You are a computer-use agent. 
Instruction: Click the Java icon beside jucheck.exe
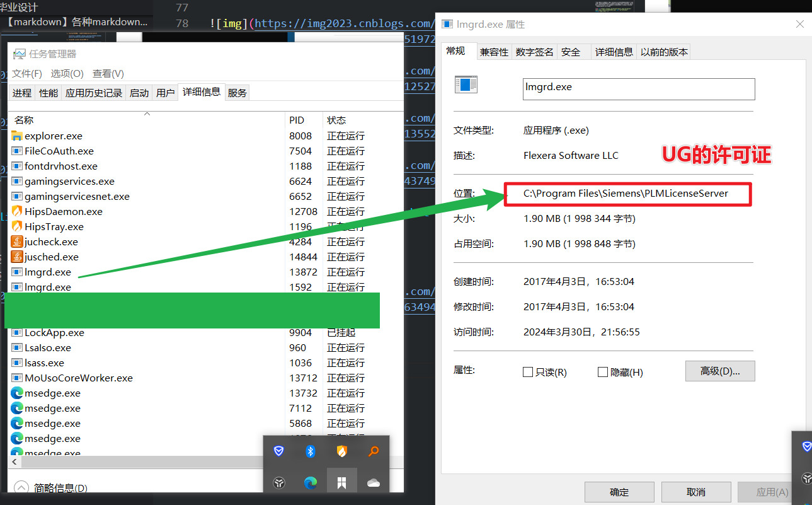17,241
